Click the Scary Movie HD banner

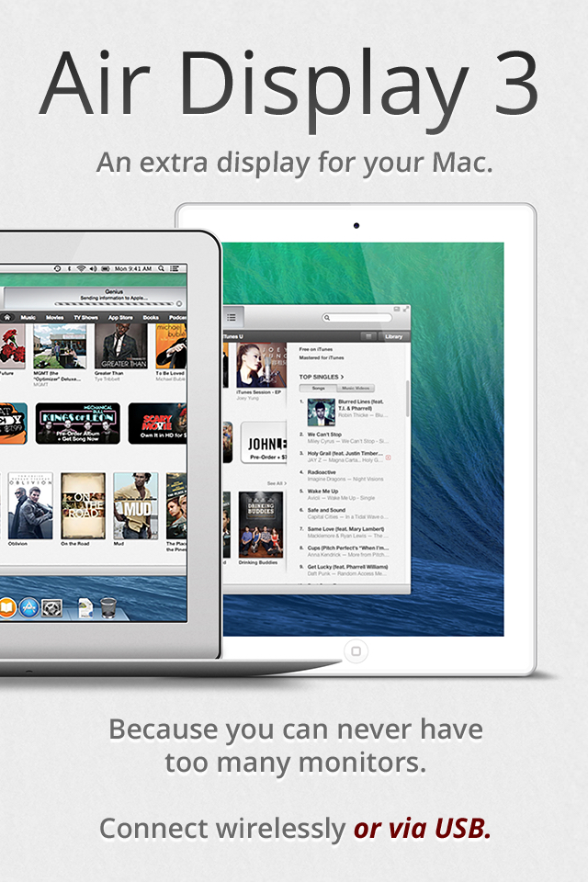157,423
